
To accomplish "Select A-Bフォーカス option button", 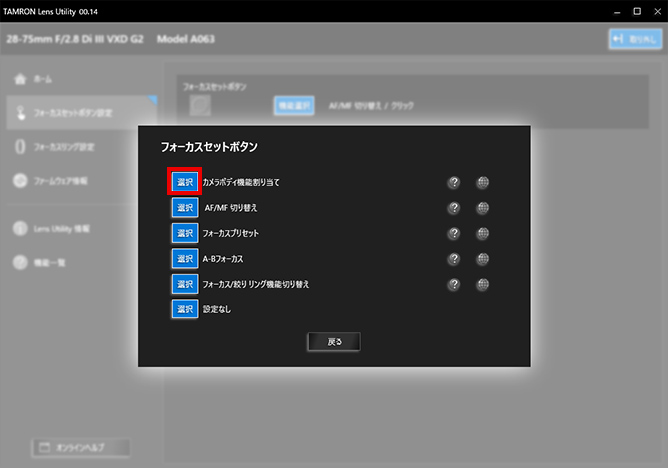I will click(185, 258).
